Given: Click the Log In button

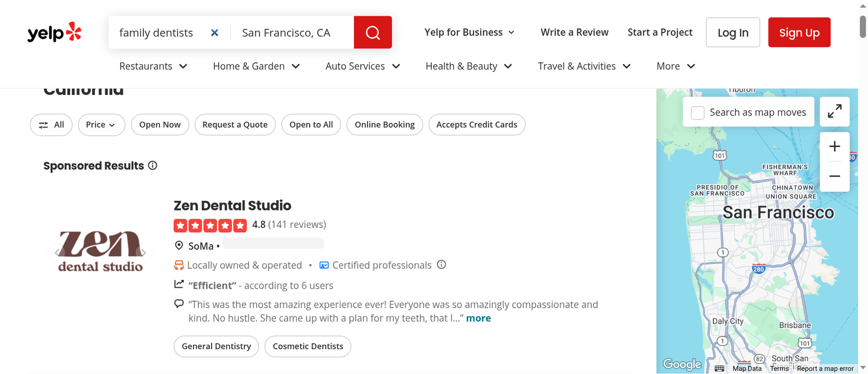Looking at the screenshot, I should (x=733, y=33).
